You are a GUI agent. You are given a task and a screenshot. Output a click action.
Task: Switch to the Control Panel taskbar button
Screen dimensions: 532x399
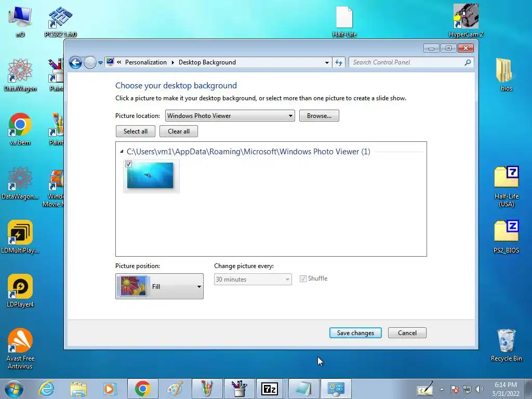tap(336, 389)
